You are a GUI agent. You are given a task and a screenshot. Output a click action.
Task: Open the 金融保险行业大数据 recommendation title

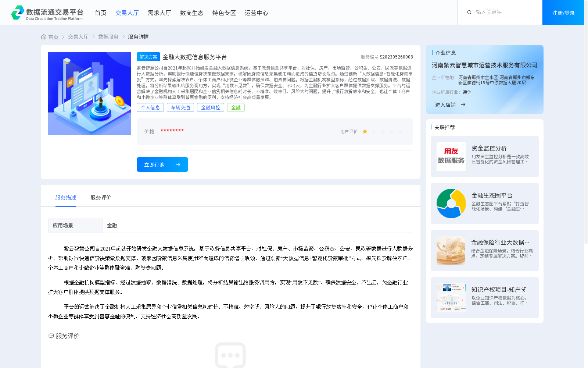pos(501,243)
